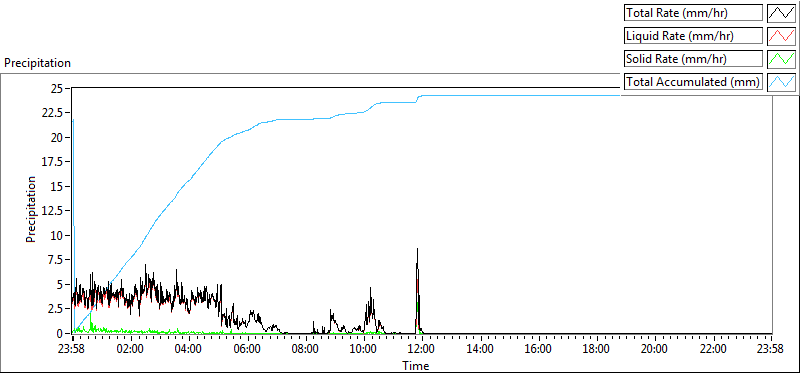Select the Solid Rate (mm/hr) legend label
800x373 pixels.
tap(693, 58)
